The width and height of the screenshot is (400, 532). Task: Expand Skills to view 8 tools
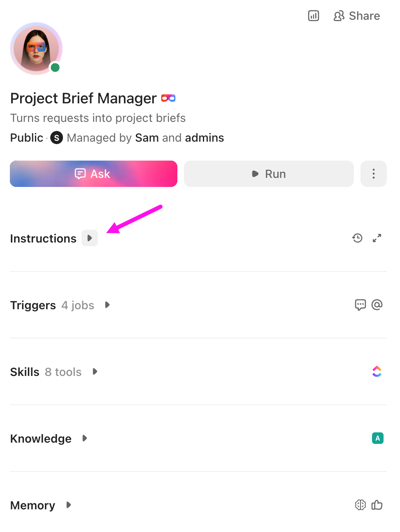point(95,371)
